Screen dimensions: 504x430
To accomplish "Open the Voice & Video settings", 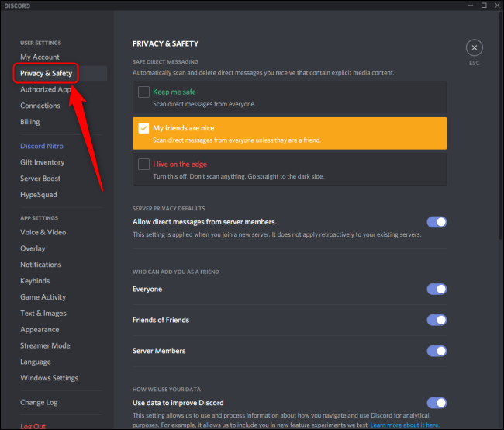I will tap(43, 232).
